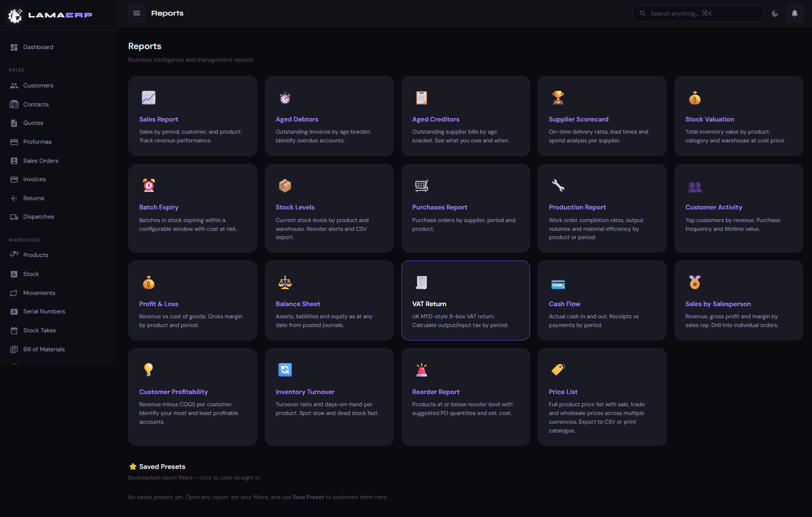Open the Aged Debtors report link

[x=297, y=120]
